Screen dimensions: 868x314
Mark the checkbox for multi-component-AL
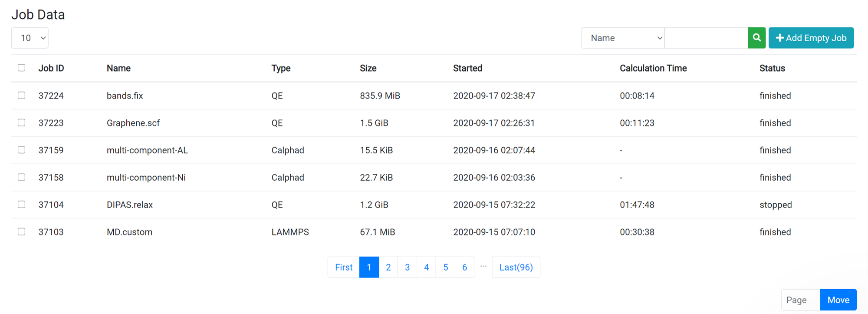tap(21, 150)
